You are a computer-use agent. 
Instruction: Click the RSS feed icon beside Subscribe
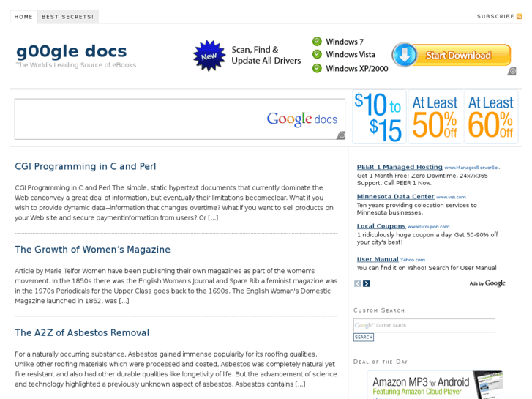pyautogui.click(x=519, y=16)
